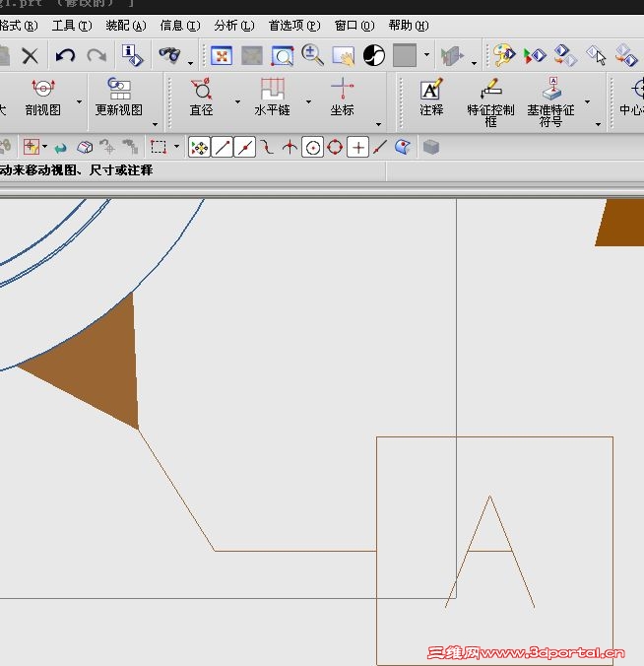Select the Pan hand icon
This screenshot has height=666, width=644.
(343, 55)
